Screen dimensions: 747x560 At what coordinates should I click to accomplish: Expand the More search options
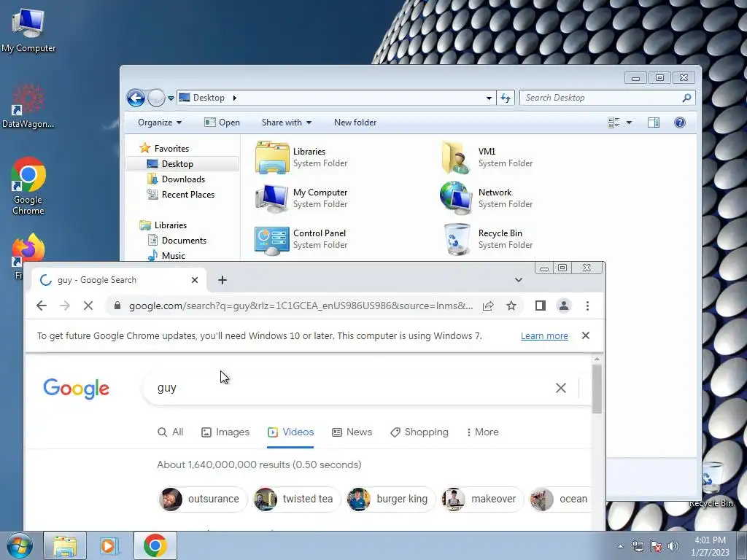(483, 432)
